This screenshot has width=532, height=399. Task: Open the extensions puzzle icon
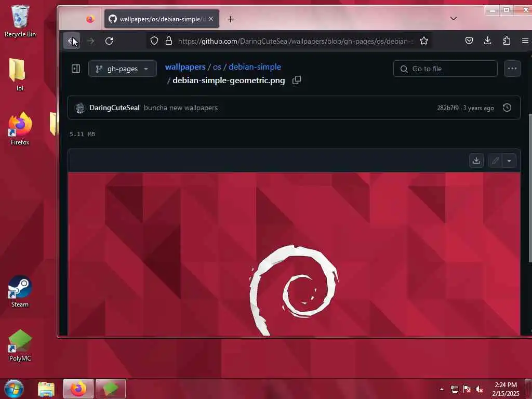pyautogui.click(x=507, y=41)
